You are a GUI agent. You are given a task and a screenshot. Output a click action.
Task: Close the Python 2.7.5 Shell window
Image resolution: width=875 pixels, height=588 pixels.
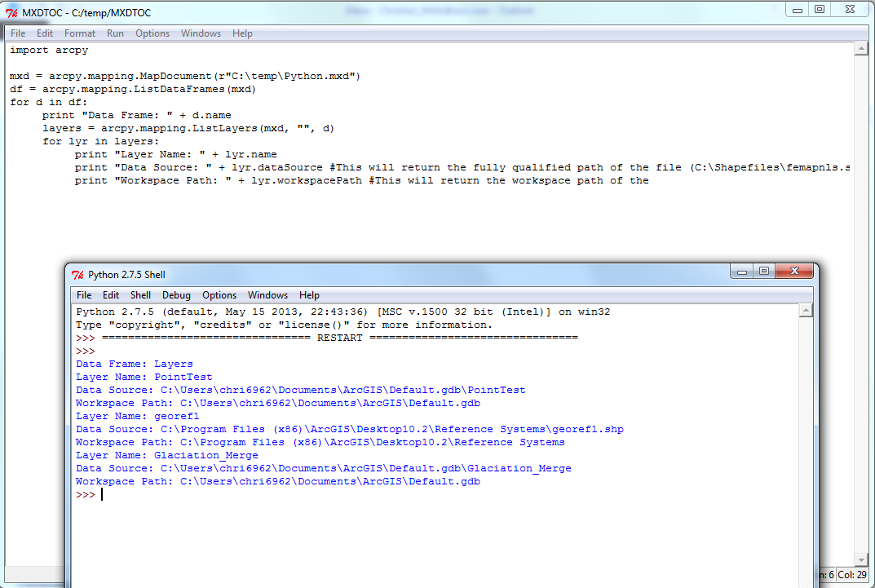tap(794, 272)
